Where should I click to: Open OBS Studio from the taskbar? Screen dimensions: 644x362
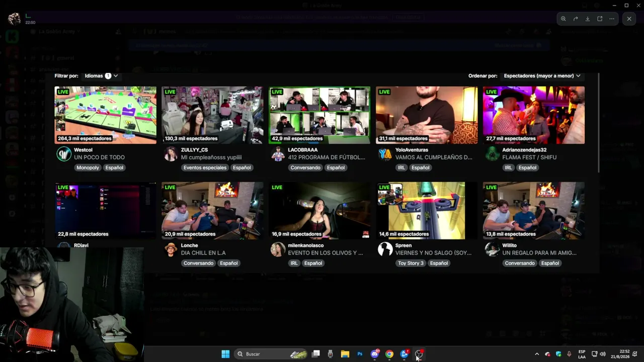(x=419, y=354)
